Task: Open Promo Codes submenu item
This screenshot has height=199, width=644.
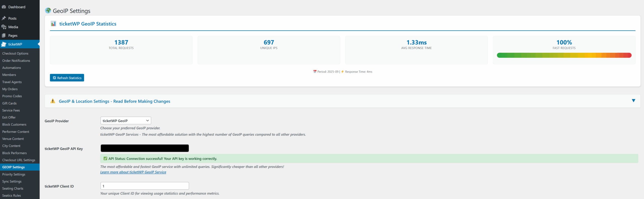Action: point(12,96)
